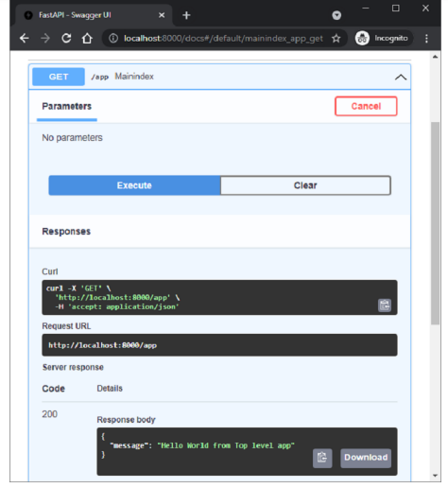Viewport: 448px width, 488px height.
Task: Bookmark this page with the star icon
Action: (x=336, y=39)
